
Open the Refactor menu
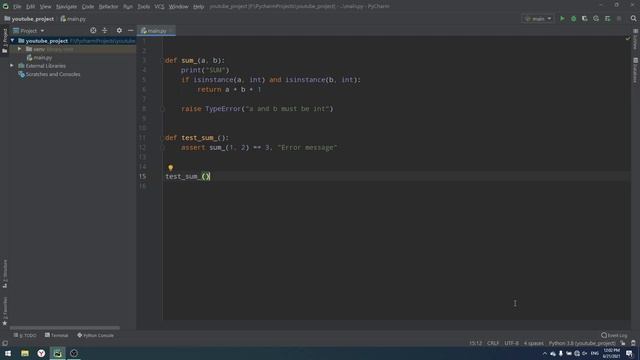click(108, 7)
